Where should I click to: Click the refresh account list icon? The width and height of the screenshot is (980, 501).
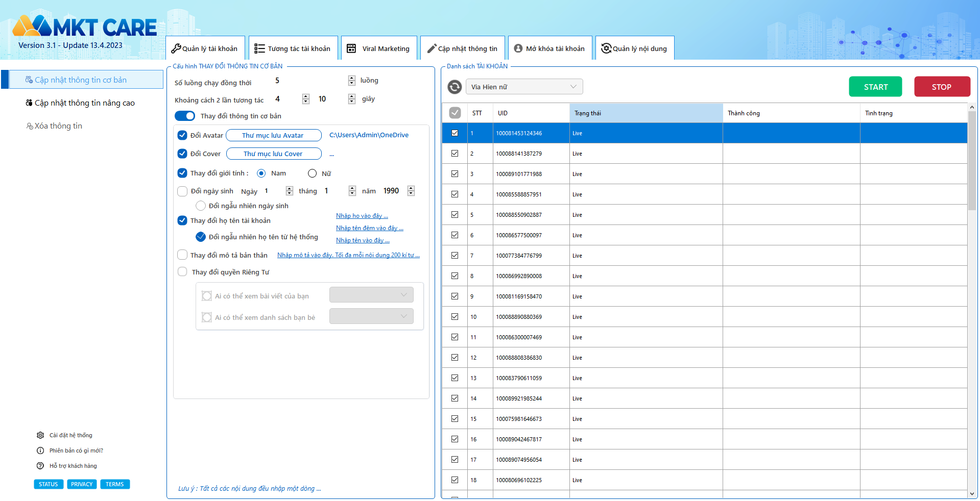click(x=455, y=87)
